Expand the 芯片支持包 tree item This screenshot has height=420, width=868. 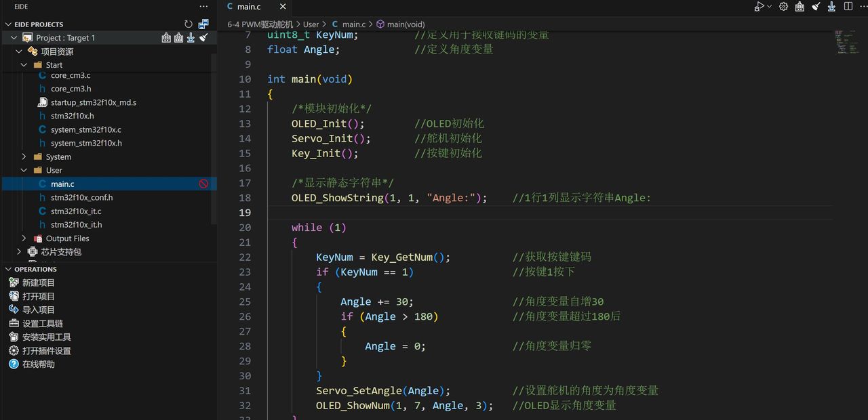[x=19, y=251]
